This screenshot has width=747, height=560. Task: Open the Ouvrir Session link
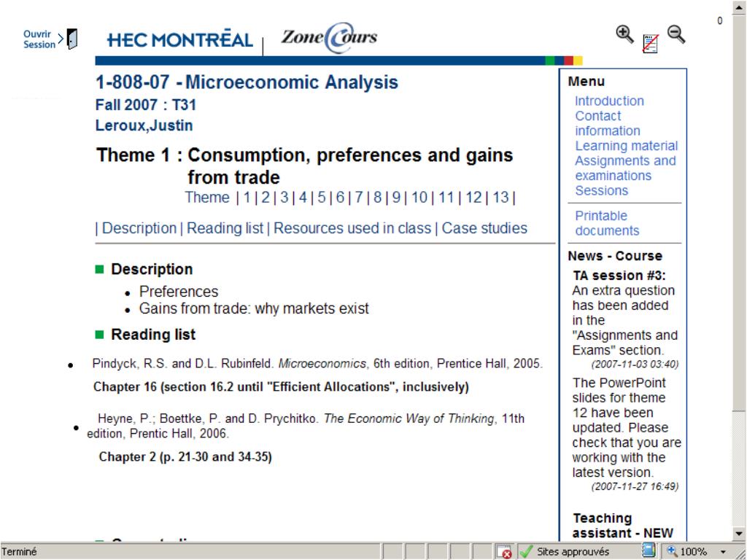tap(39, 39)
